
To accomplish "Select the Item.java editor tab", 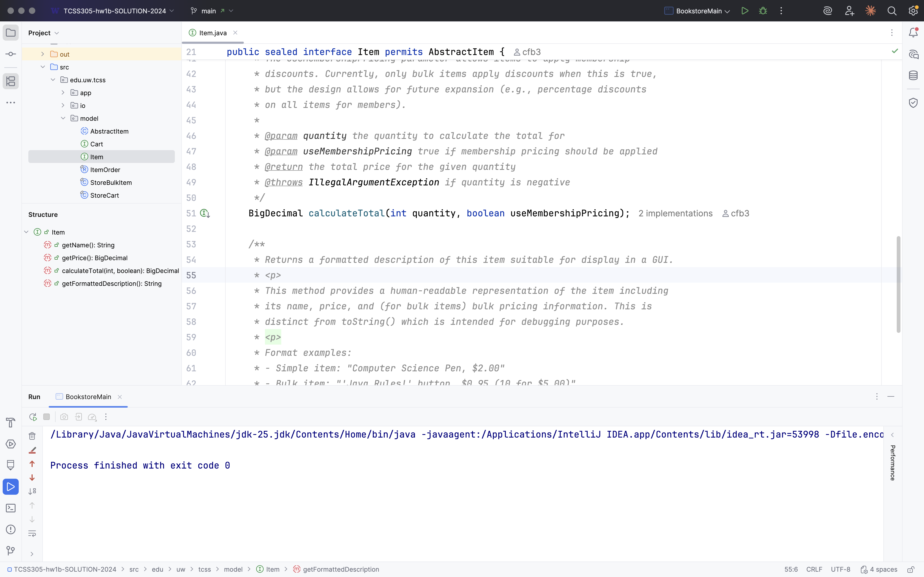I will pyautogui.click(x=213, y=33).
